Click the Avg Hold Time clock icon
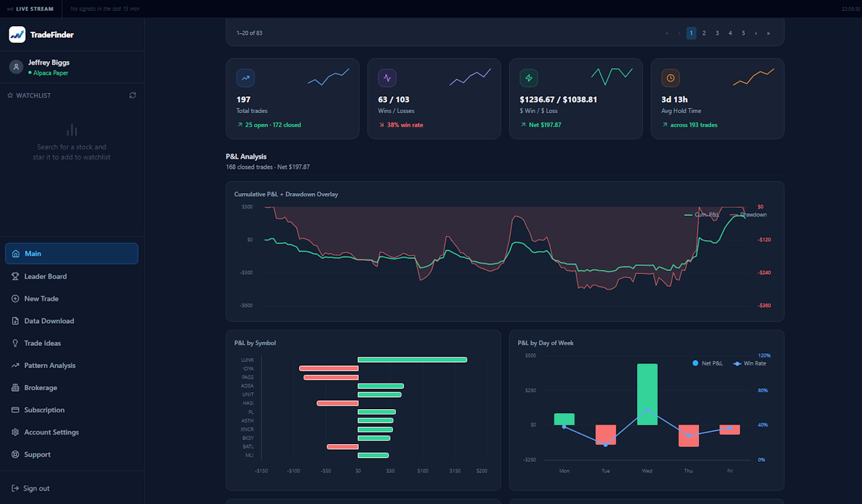 pos(671,78)
